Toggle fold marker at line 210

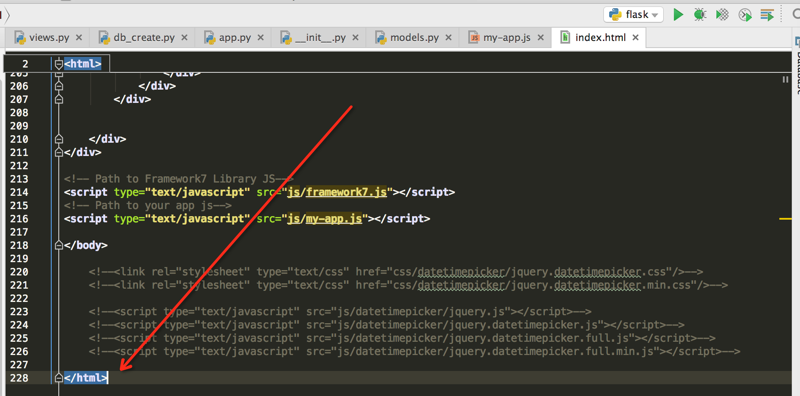coord(59,139)
